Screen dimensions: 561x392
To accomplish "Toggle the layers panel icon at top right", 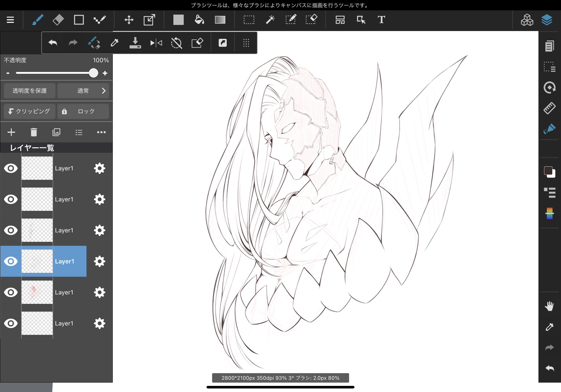I will tap(547, 20).
